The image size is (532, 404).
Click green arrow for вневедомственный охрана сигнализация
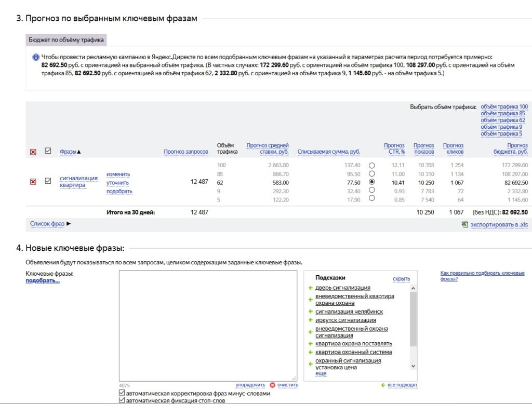point(311,332)
